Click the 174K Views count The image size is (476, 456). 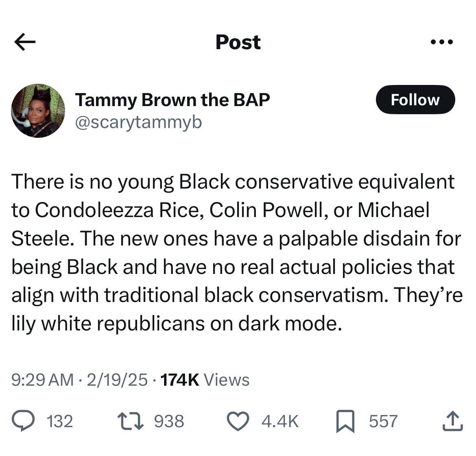coord(205,380)
